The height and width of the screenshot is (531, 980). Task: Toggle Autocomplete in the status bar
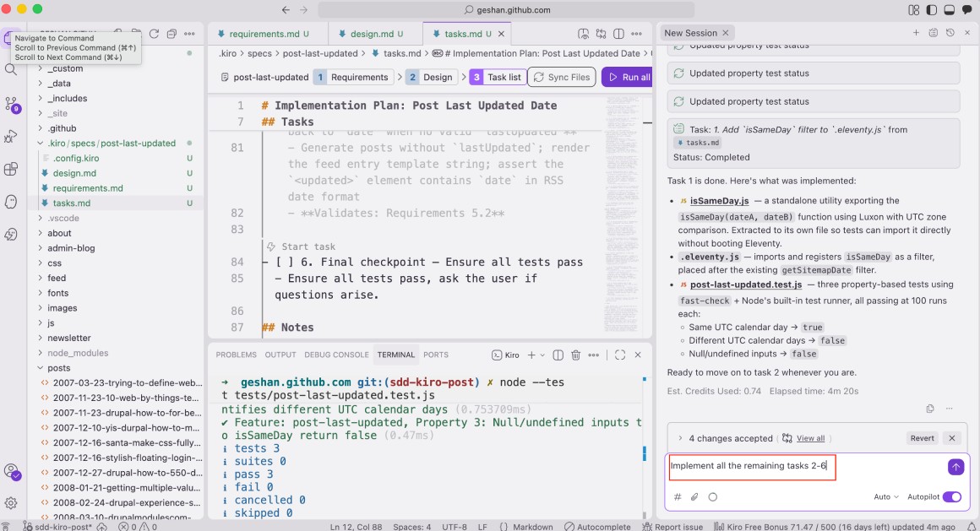[597, 527]
